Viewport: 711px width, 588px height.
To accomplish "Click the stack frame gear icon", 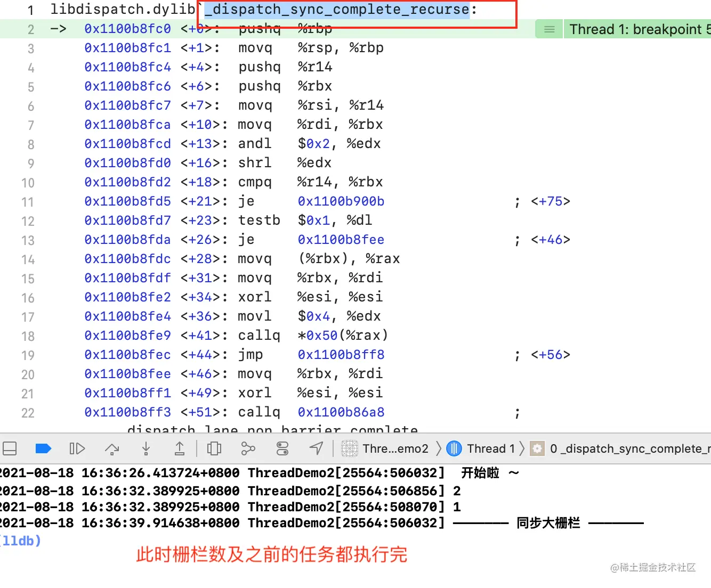I will click(x=537, y=448).
